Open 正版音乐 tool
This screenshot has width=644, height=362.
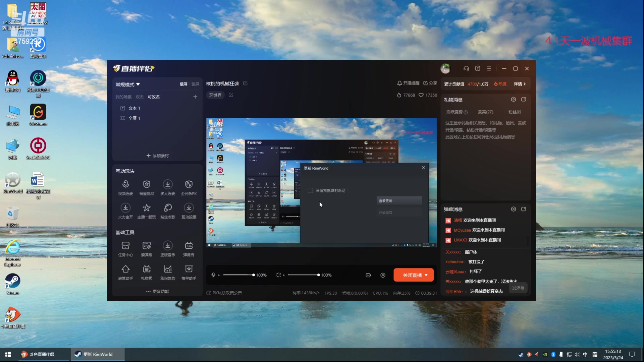pos(168,249)
